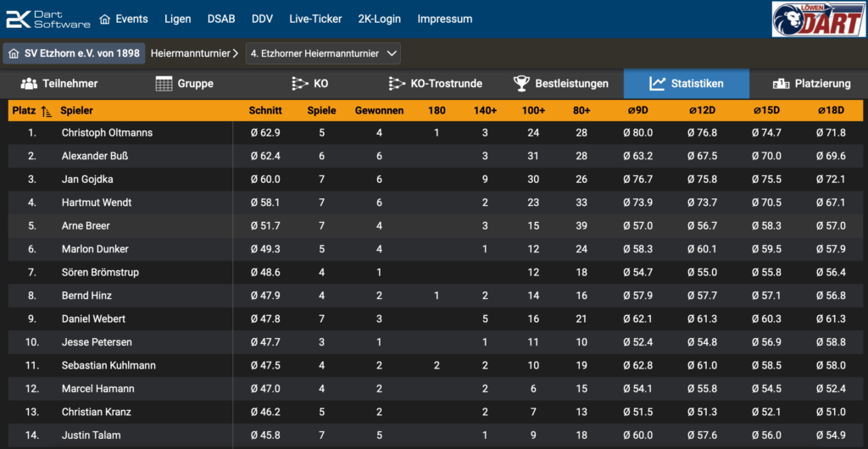Open the 4. Etzhorner Heiermannturnier dropdown
Viewport: 868px width, 449px height.
click(x=323, y=53)
